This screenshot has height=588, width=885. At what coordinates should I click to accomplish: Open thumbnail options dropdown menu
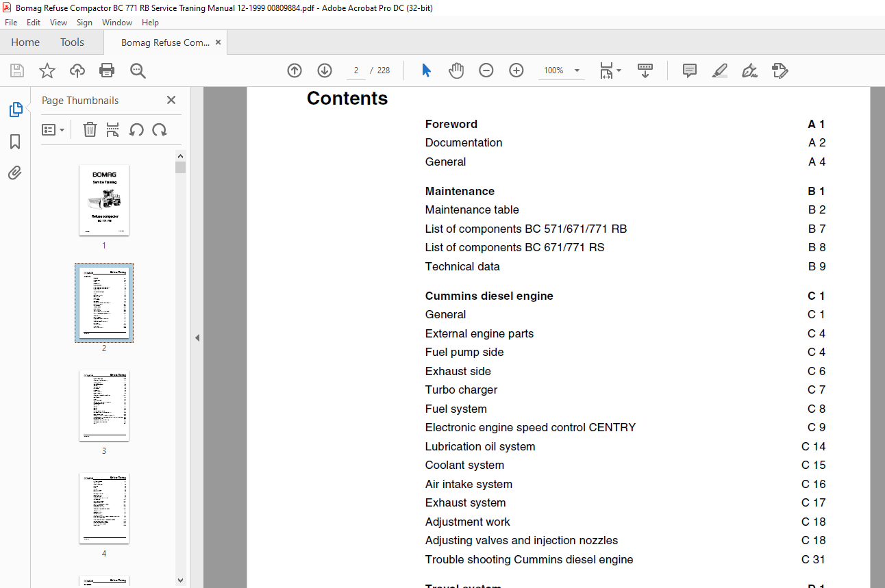coord(53,129)
